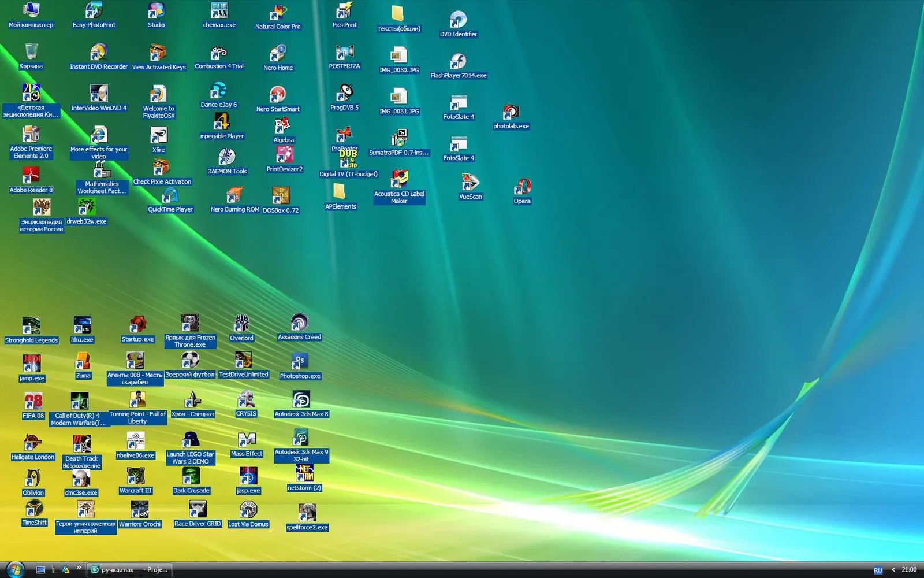
Task: Open the DAEMON Tools shortcut
Action: tap(227, 161)
